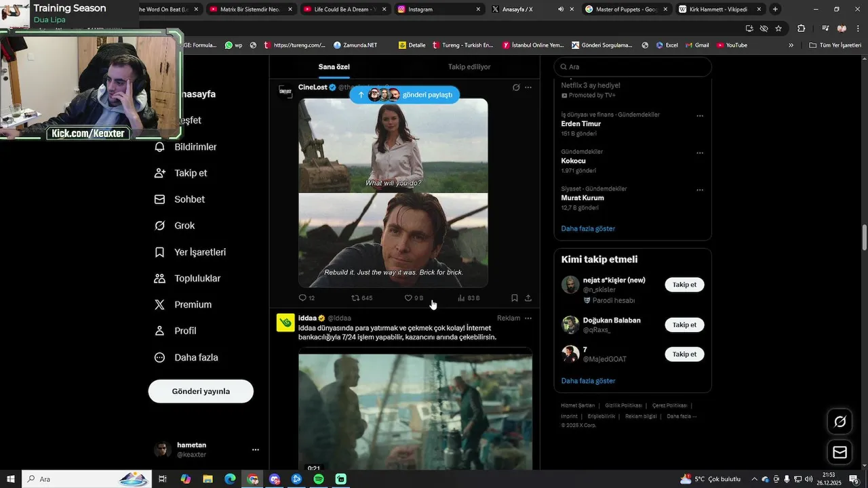Open Bildirimler notifications in sidebar
868x488 pixels.
pos(185,147)
